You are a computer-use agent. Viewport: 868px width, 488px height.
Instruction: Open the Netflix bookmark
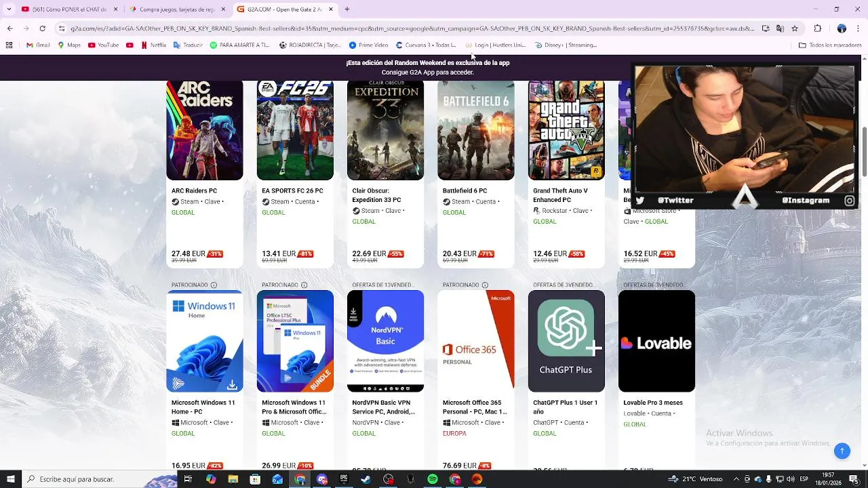coord(153,45)
